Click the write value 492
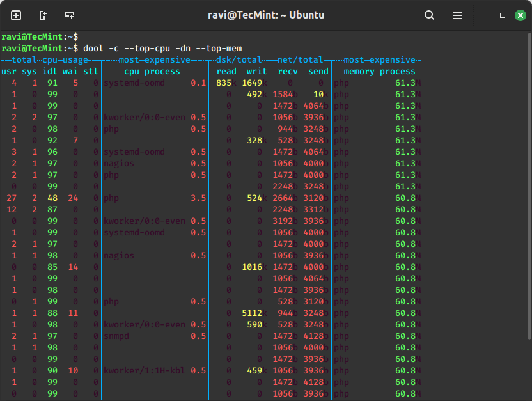 [254, 94]
